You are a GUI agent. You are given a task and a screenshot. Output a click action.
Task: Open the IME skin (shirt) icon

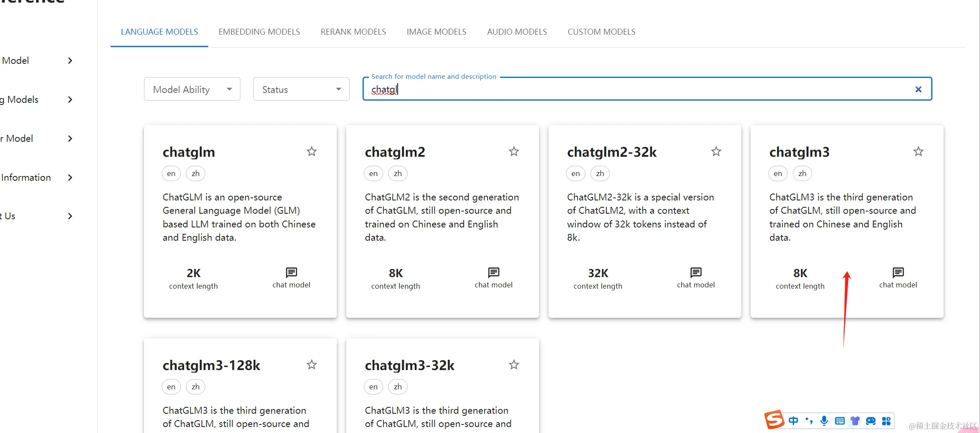pos(855,421)
